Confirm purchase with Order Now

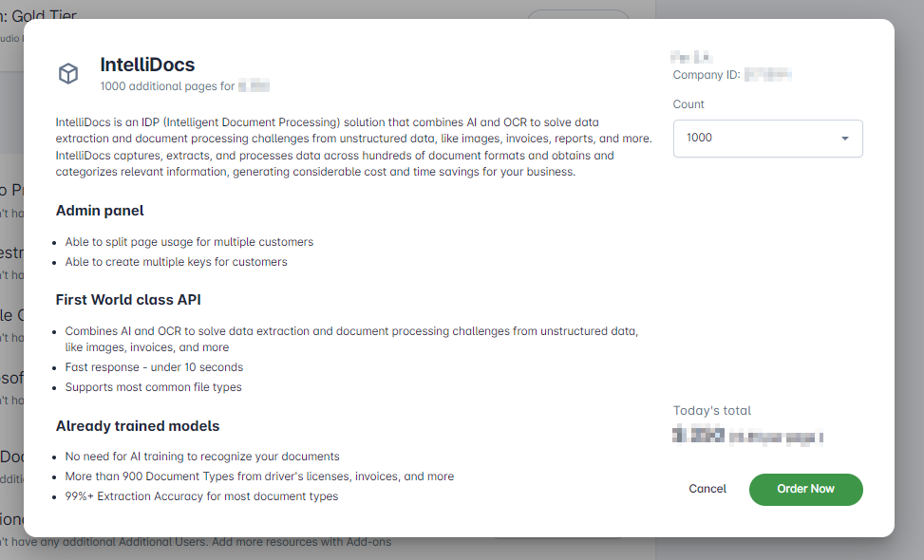coord(805,490)
